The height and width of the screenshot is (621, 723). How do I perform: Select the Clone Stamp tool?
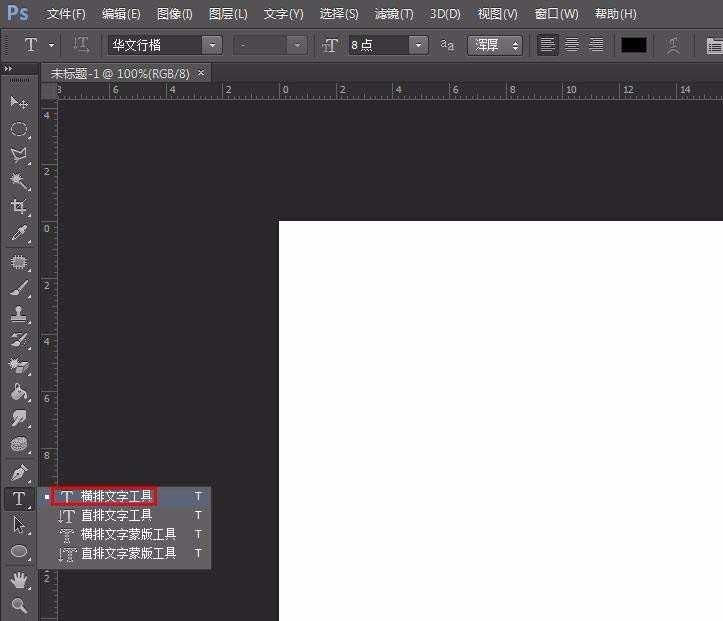pyautogui.click(x=19, y=315)
